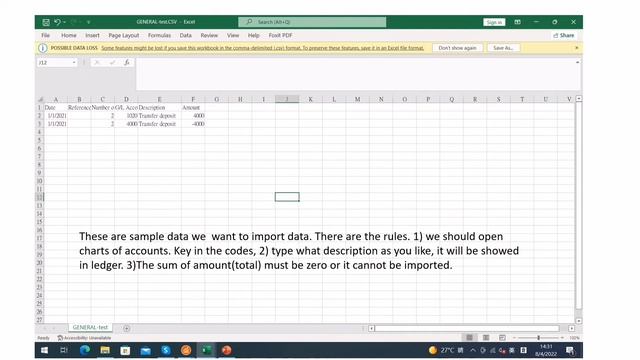Select column F header

[x=193, y=99]
